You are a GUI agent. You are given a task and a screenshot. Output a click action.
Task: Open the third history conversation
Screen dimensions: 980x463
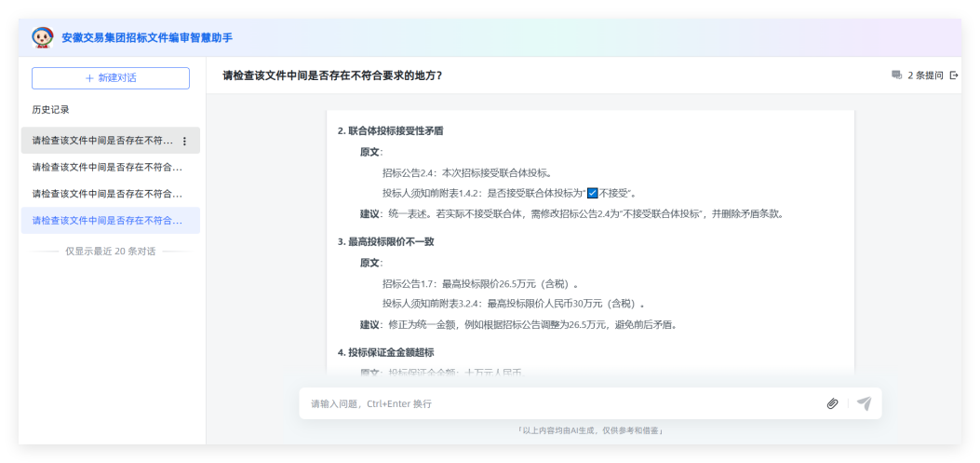tap(107, 194)
